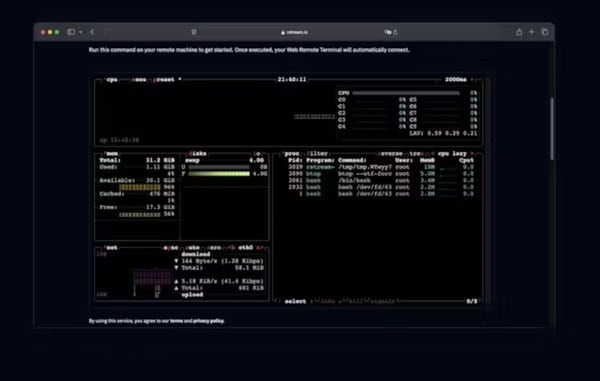Open the privacy policy link

209,321
